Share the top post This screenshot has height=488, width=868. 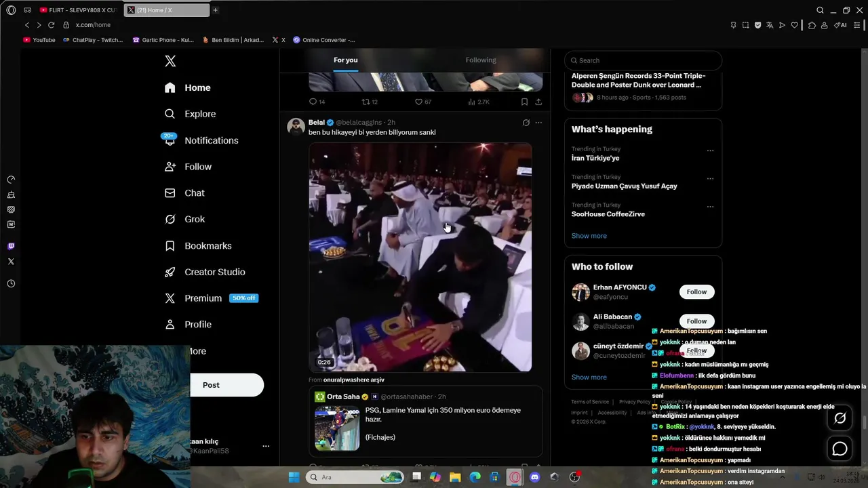pyautogui.click(x=538, y=102)
